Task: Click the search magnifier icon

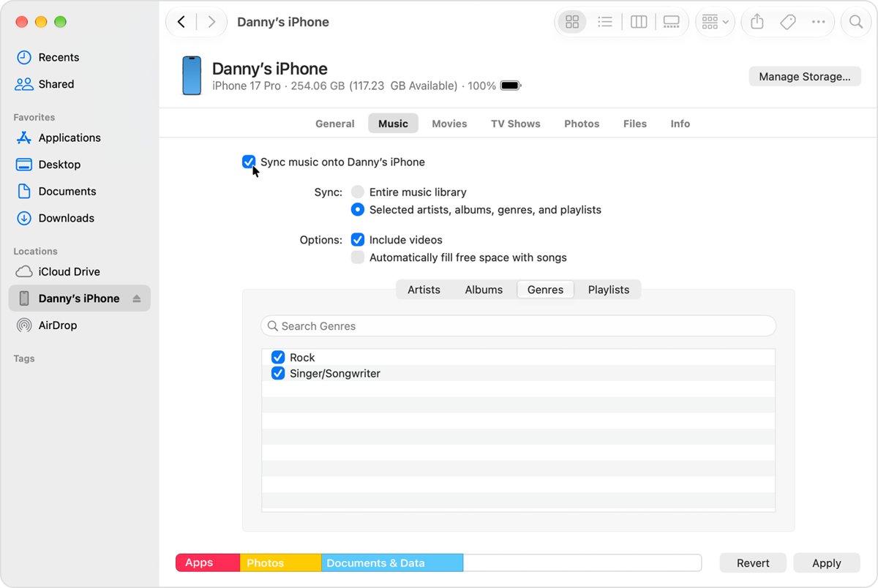Action: click(x=856, y=22)
